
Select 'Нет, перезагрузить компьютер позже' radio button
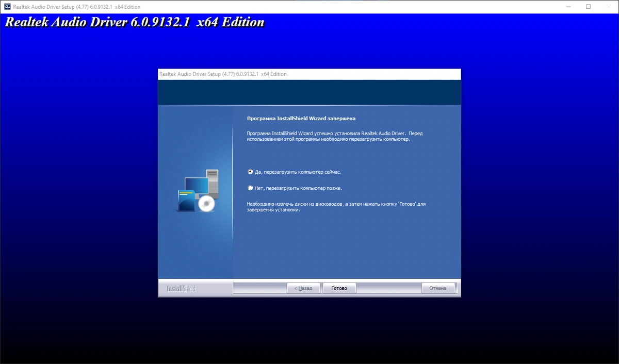tap(251, 188)
